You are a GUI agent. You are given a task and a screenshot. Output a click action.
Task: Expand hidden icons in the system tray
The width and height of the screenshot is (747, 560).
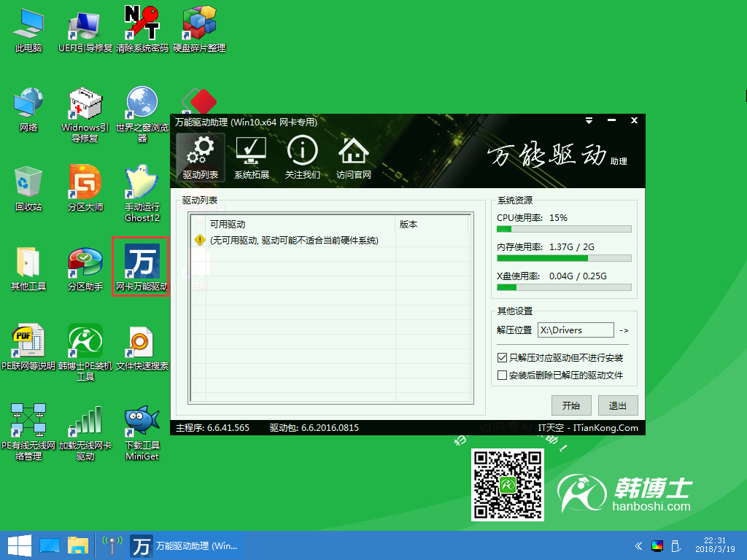(638, 545)
